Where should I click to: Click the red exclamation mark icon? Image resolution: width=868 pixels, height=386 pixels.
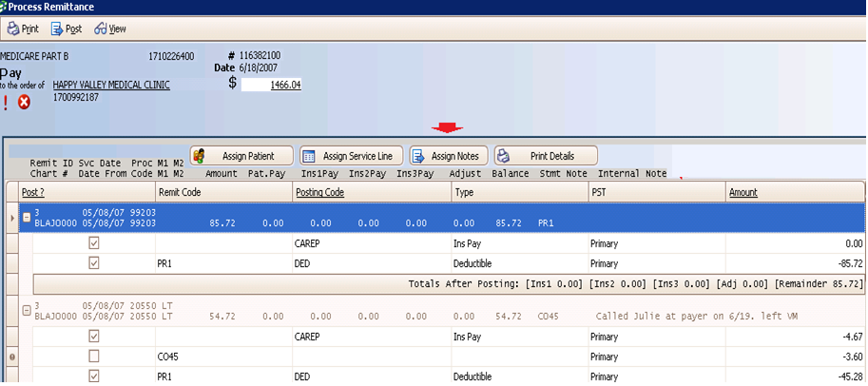(x=6, y=103)
